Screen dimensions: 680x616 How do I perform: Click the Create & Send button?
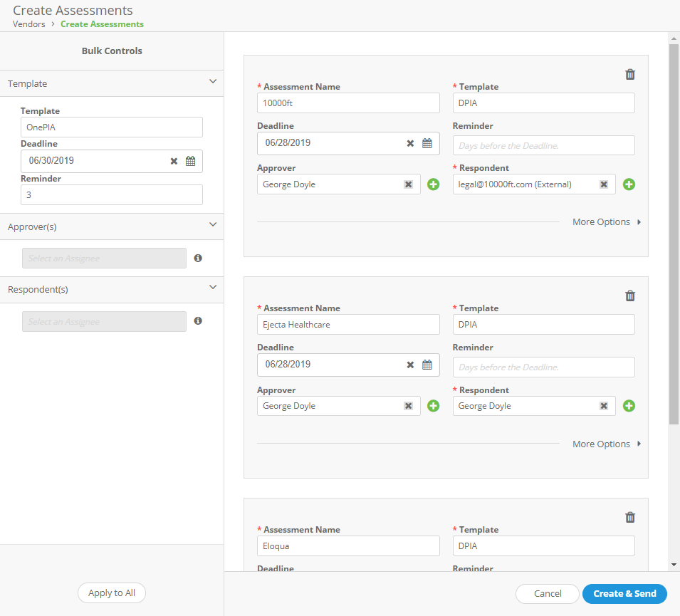click(624, 593)
